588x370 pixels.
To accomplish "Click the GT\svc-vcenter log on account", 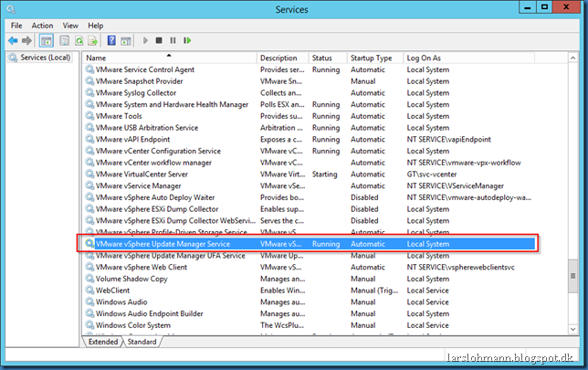I will click(x=432, y=174).
